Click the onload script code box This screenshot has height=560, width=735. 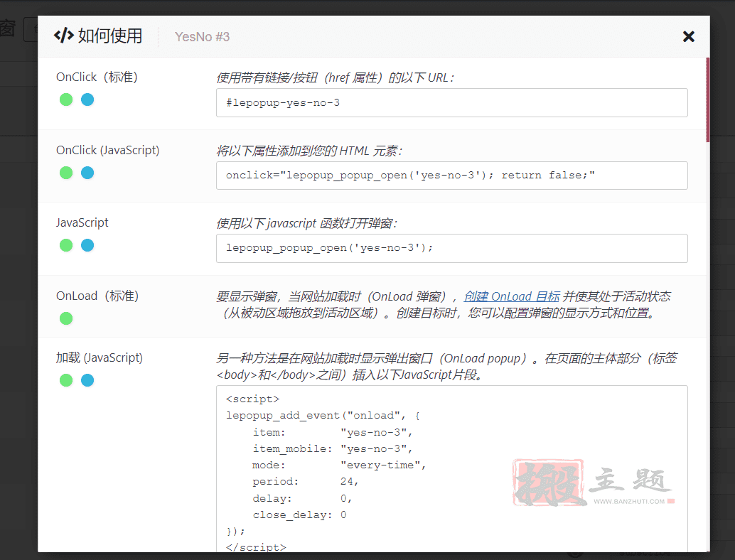click(x=452, y=468)
